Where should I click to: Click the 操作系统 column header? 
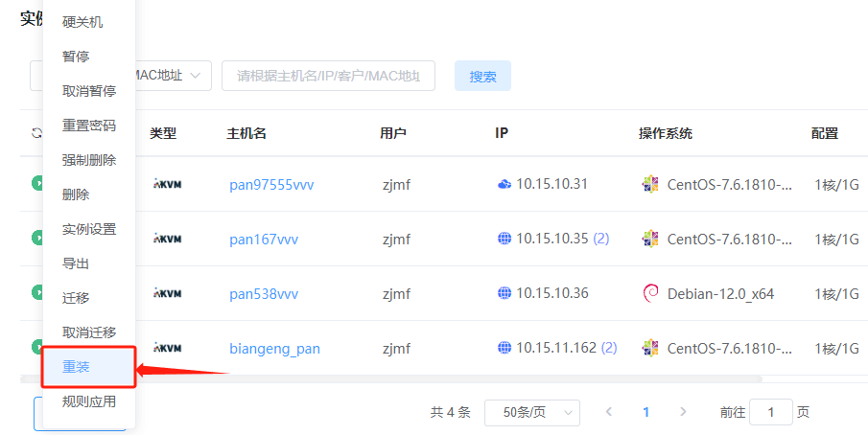tap(666, 133)
